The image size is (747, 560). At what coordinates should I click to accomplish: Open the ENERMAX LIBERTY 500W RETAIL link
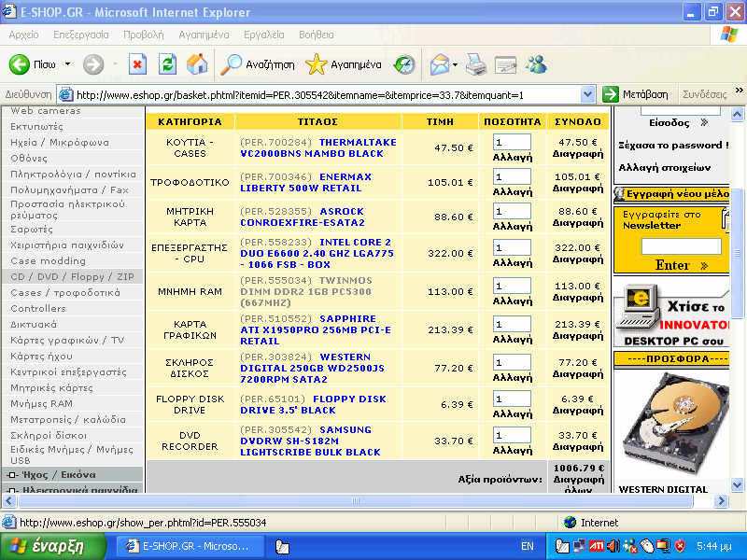pos(306,182)
